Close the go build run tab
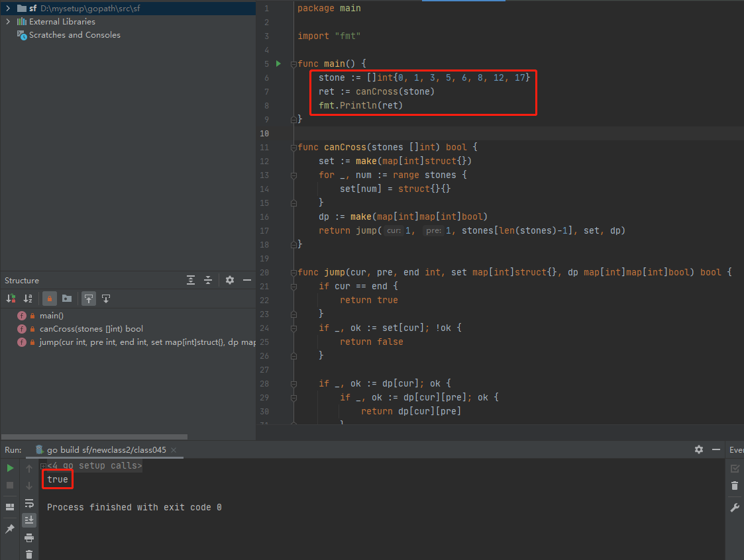Screen dimensions: 744x560 tap(174, 450)
